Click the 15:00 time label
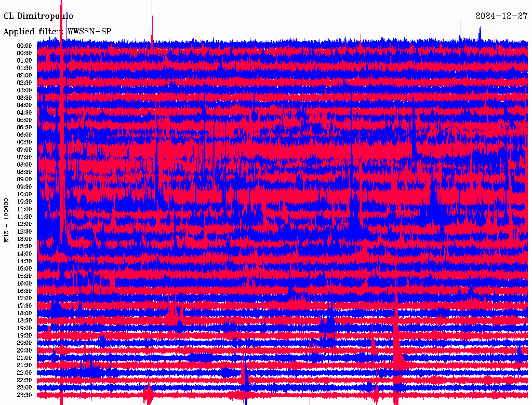 tap(24, 268)
